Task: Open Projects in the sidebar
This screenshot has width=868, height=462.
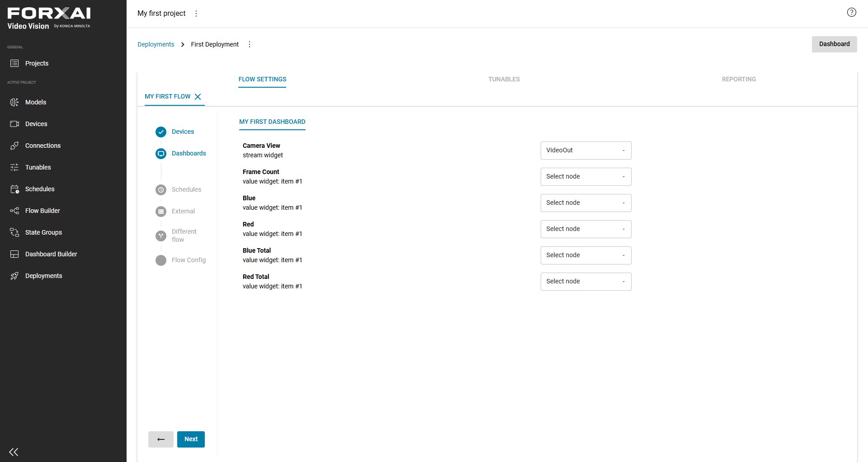Action: [x=37, y=63]
